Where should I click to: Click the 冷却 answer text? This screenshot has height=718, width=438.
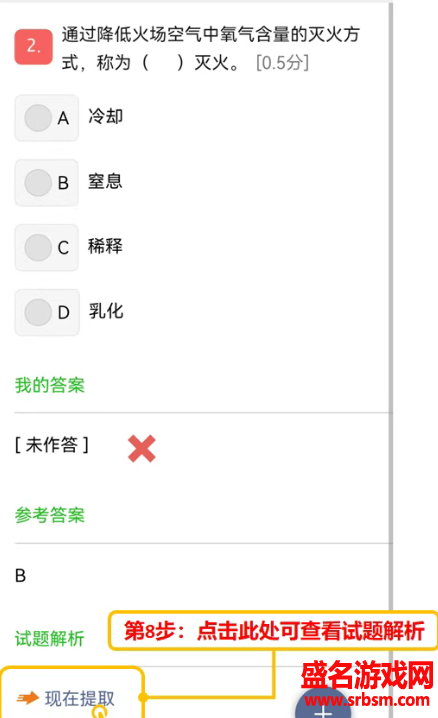pyautogui.click(x=105, y=116)
